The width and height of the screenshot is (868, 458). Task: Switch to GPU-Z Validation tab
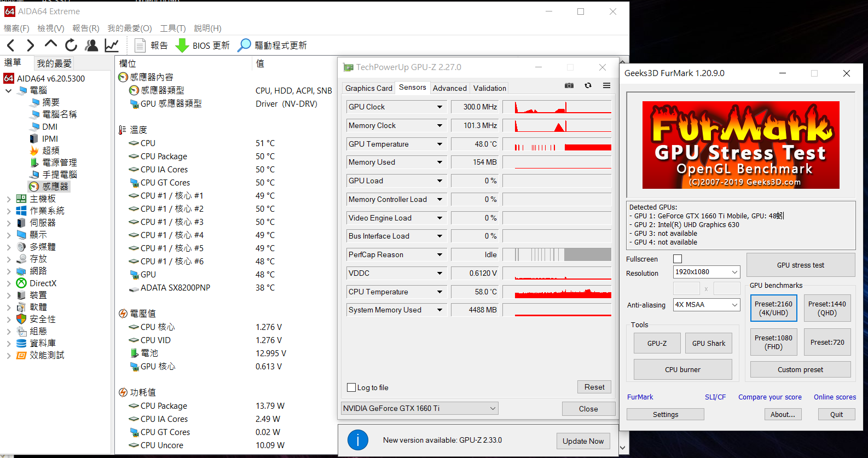point(490,88)
